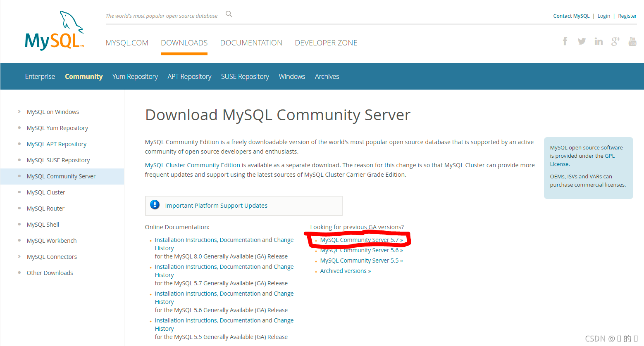This screenshot has height=346, width=644.
Task: Open MySQL Router sidebar item
Action: [45, 209]
